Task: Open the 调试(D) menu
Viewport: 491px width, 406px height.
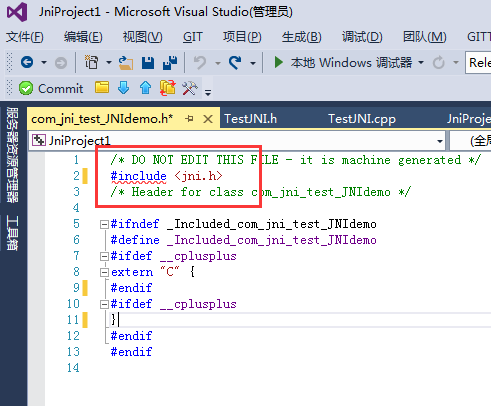Action: 362,37
